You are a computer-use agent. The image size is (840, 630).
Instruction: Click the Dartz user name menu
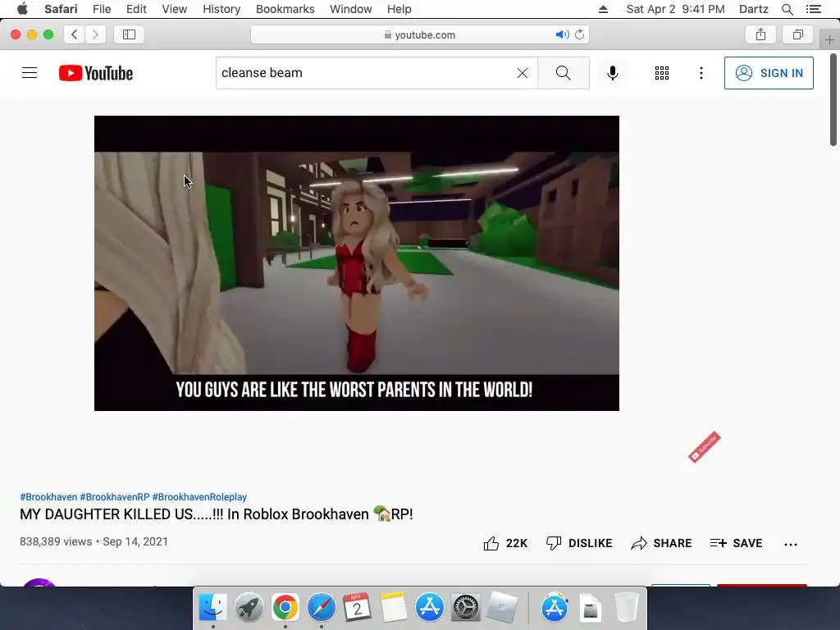point(753,9)
